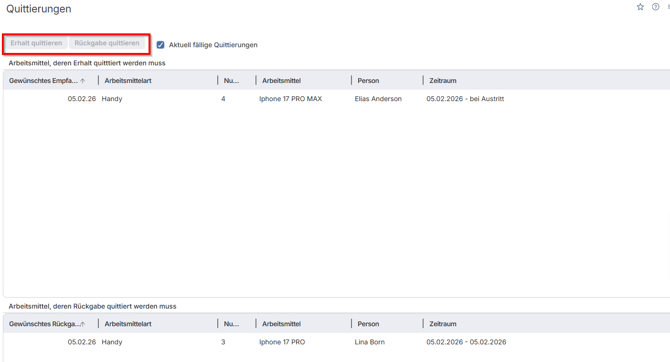Click Person header in Rückgabe table
The image size is (670, 362).
tap(368, 324)
